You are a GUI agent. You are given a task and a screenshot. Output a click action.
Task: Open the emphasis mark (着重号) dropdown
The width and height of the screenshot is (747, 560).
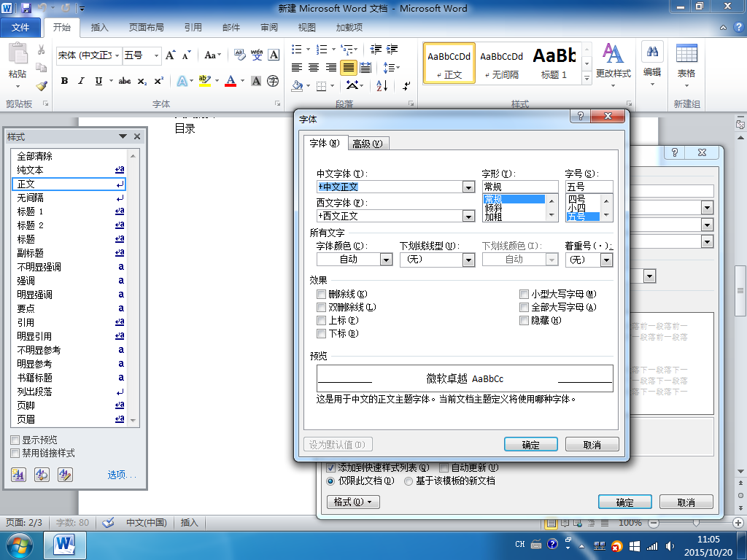click(606, 260)
